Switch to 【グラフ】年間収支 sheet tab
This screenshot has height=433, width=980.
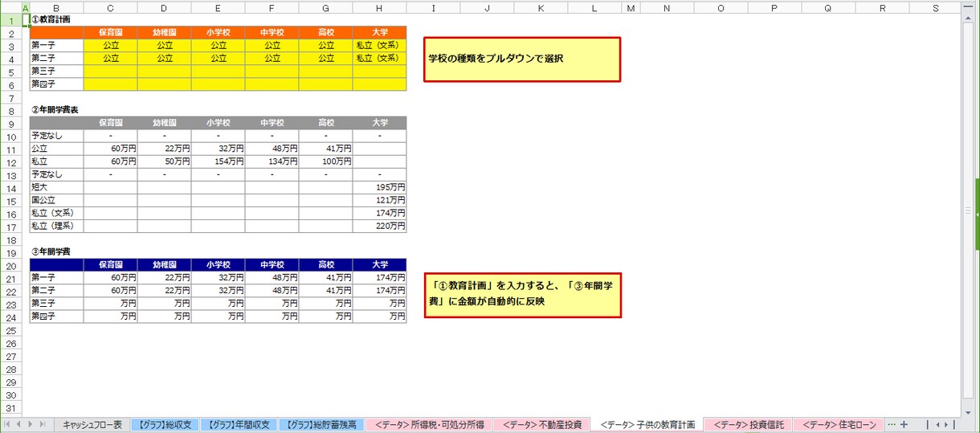[x=239, y=424]
